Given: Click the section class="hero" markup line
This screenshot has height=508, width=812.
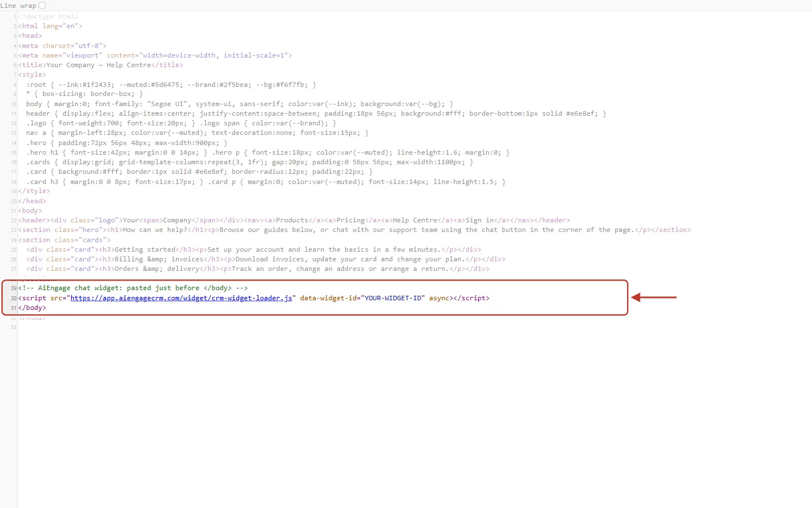Looking at the screenshot, I should coord(355,230).
